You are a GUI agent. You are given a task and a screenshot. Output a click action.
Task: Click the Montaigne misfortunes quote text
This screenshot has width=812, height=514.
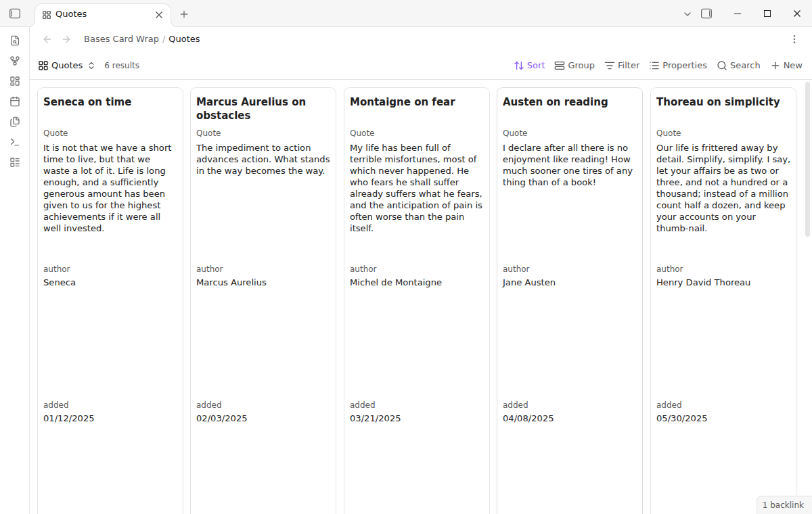click(416, 188)
